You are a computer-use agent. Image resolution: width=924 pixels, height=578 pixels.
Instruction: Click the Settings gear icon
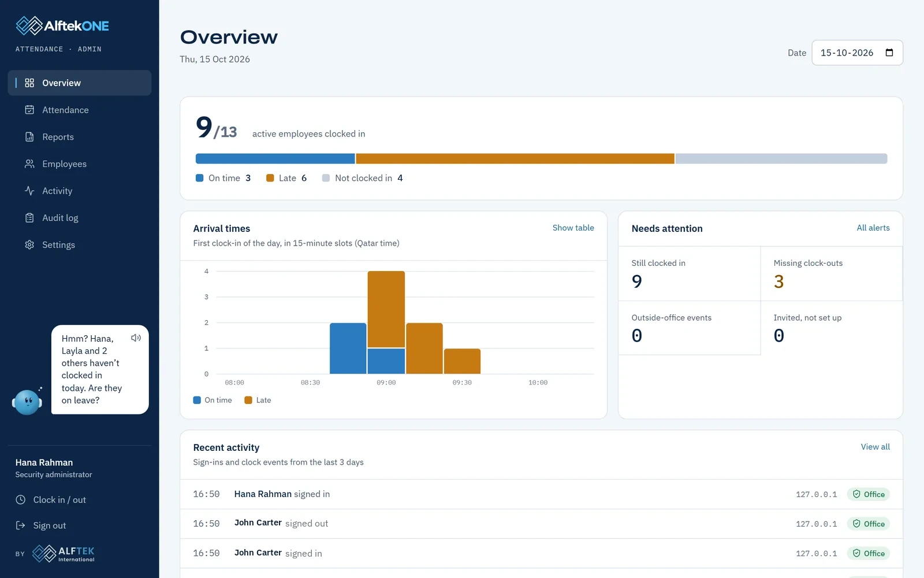tap(29, 244)
